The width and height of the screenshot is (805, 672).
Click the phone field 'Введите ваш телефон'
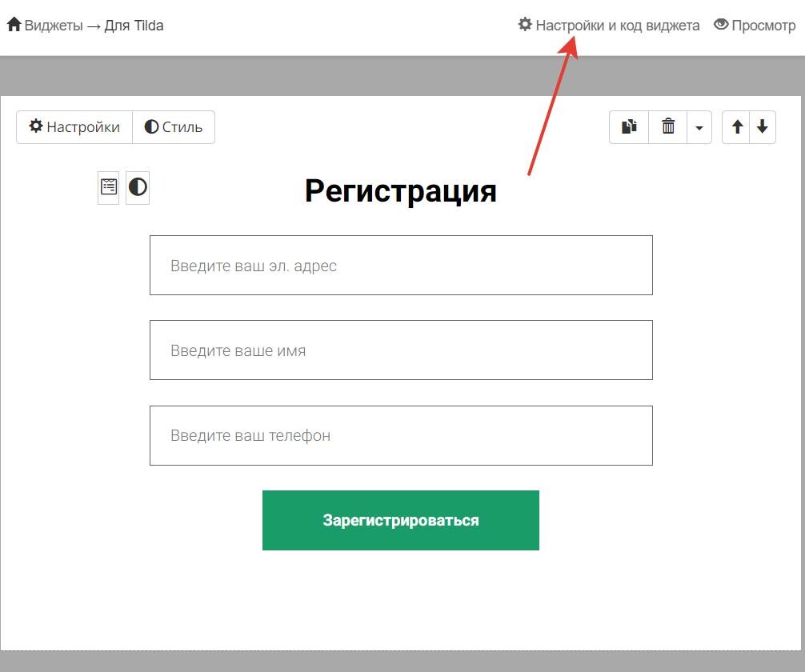pos(401,435)
